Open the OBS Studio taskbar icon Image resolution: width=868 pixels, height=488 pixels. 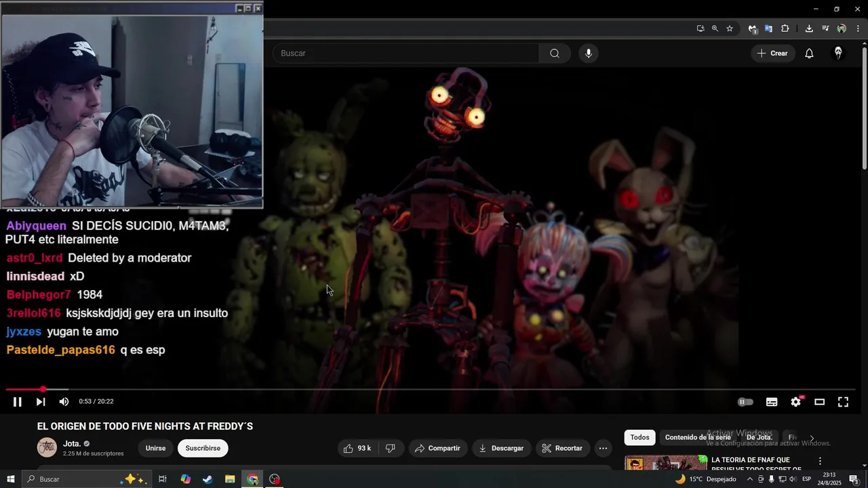275,479
